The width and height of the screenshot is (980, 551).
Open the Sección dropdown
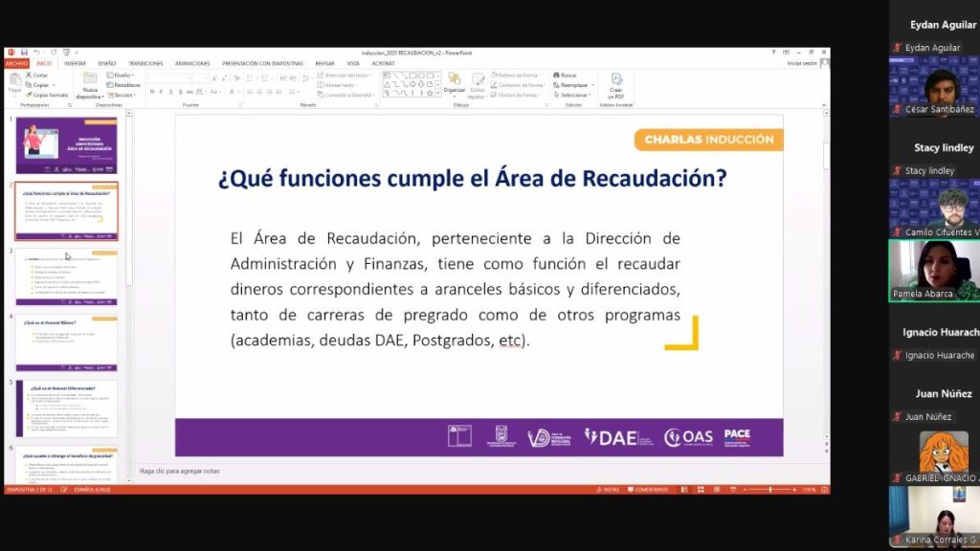122,96
